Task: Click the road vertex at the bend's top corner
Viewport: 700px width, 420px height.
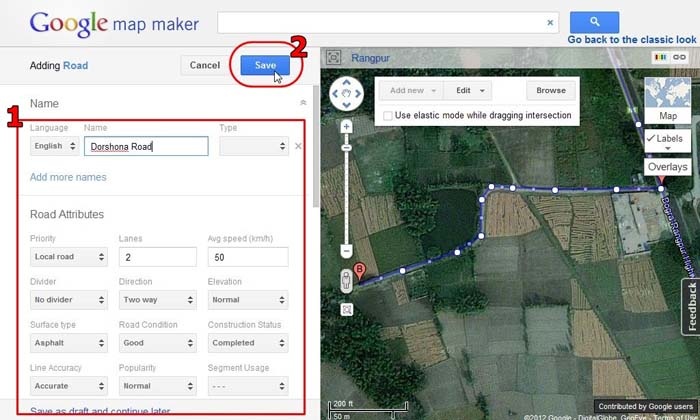Action: tap(491, 187)
